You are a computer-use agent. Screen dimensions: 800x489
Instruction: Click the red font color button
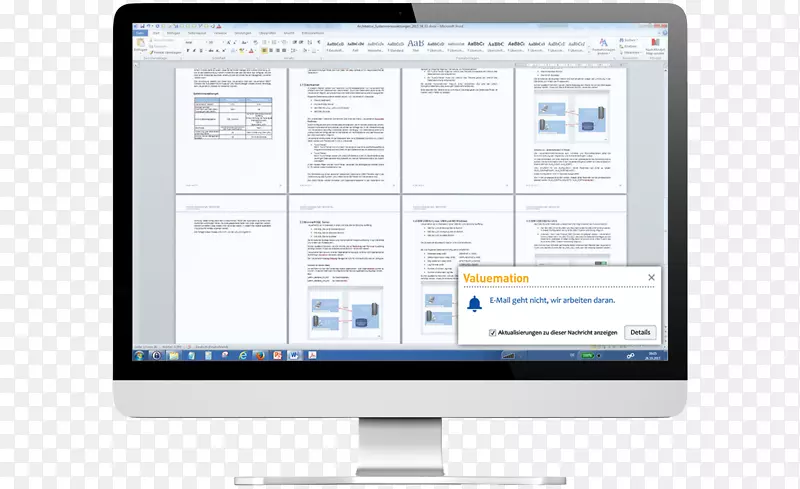[x=251, y=51]
